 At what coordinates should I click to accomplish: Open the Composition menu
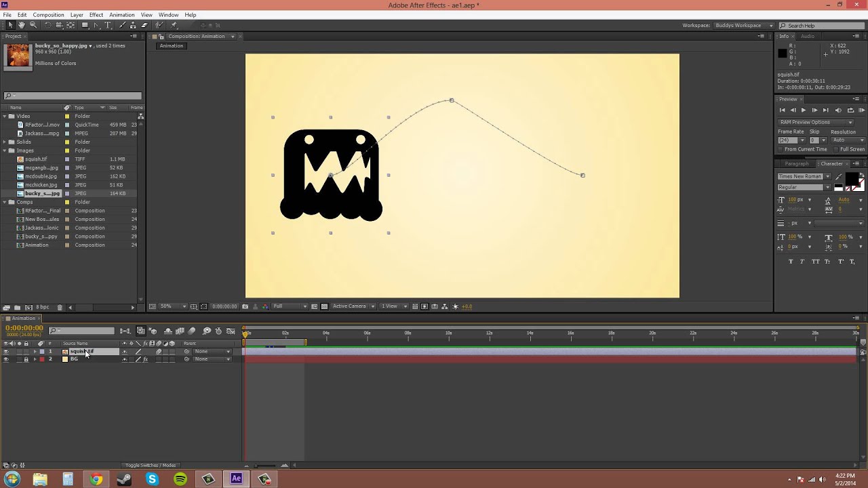48,15
